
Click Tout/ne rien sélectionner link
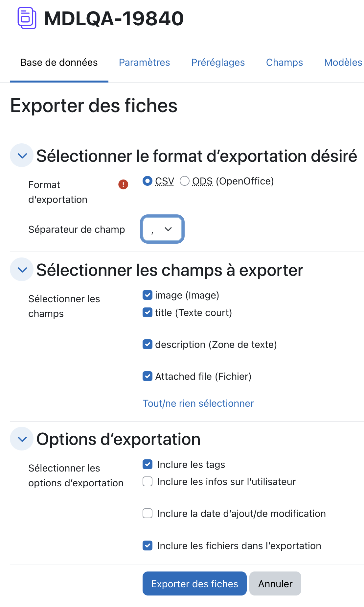(x=198, y=403)
